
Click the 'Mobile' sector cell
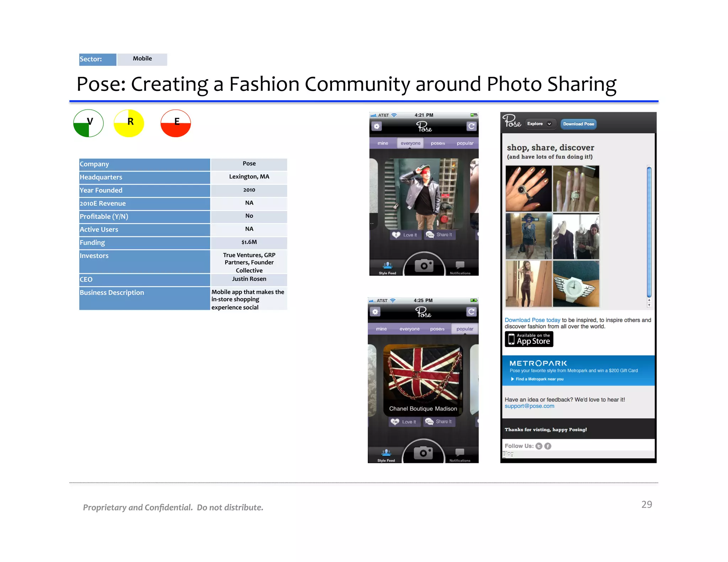(x=142, y=59)
